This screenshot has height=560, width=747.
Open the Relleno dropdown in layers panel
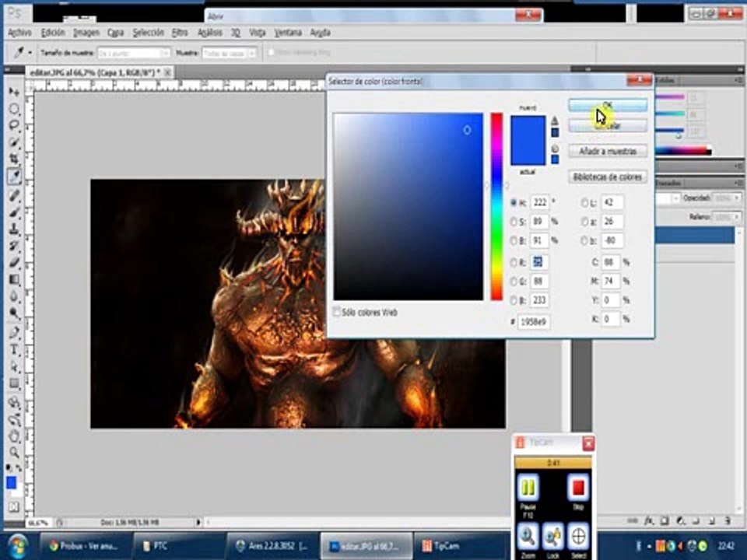pyautogui.click(x=737, y=217)
